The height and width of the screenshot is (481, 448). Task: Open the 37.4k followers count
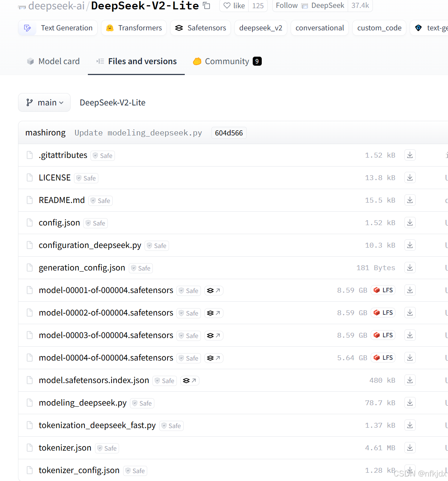[x=360, y=6]
